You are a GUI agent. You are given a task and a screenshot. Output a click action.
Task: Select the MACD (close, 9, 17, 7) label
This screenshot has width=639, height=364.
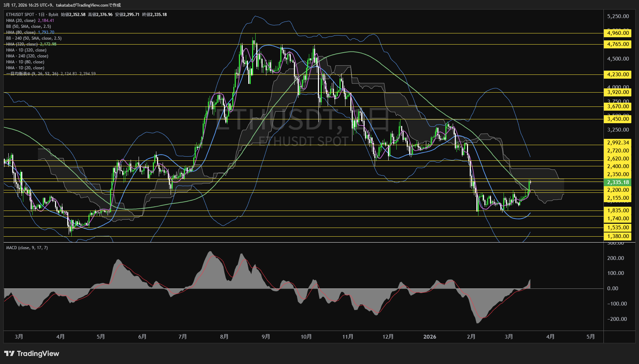click(x=27, y=248)
